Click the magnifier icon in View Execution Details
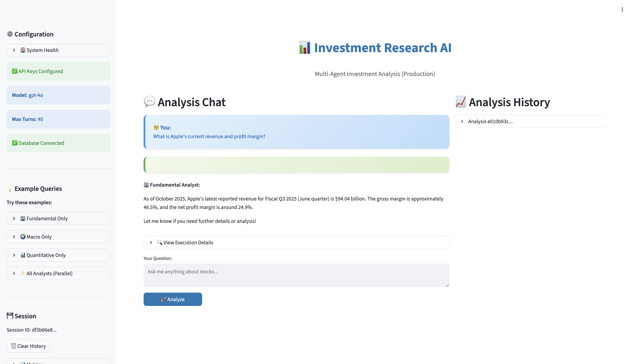This screenshot has width=633, height=364. pos(160,242)
